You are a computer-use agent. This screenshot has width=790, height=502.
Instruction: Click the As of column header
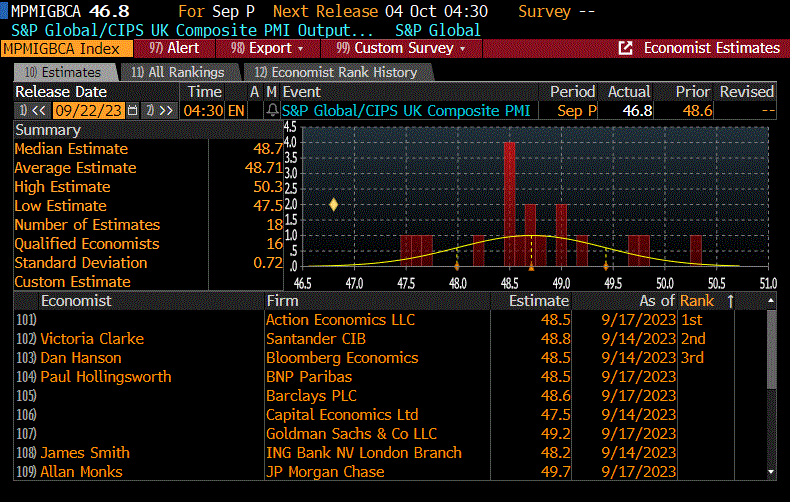[656, 301]
